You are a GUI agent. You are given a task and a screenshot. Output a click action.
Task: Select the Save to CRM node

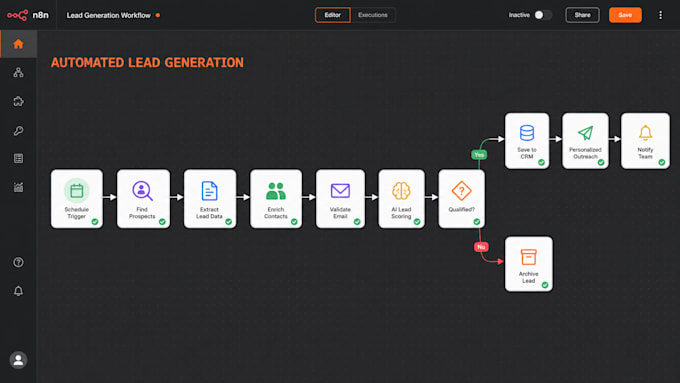pyautogui.click(x=527, y=141)
